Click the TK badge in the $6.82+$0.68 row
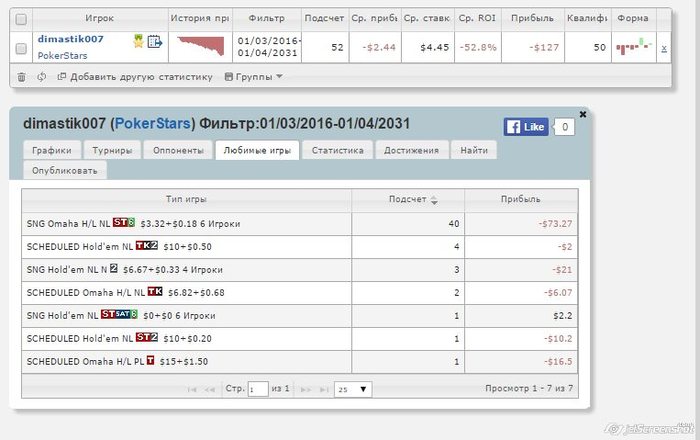Screen dimensions: 700x440 155,291
